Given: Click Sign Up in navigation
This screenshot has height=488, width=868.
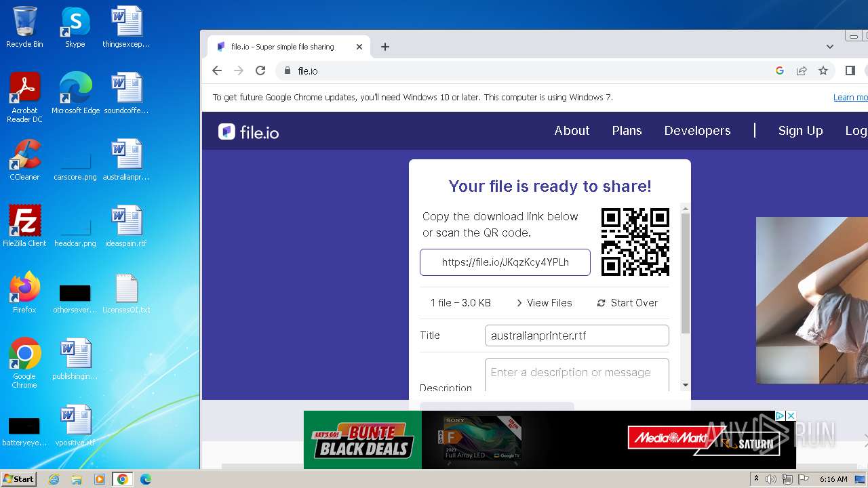Looking at the screenshot, I should [800, 131].
